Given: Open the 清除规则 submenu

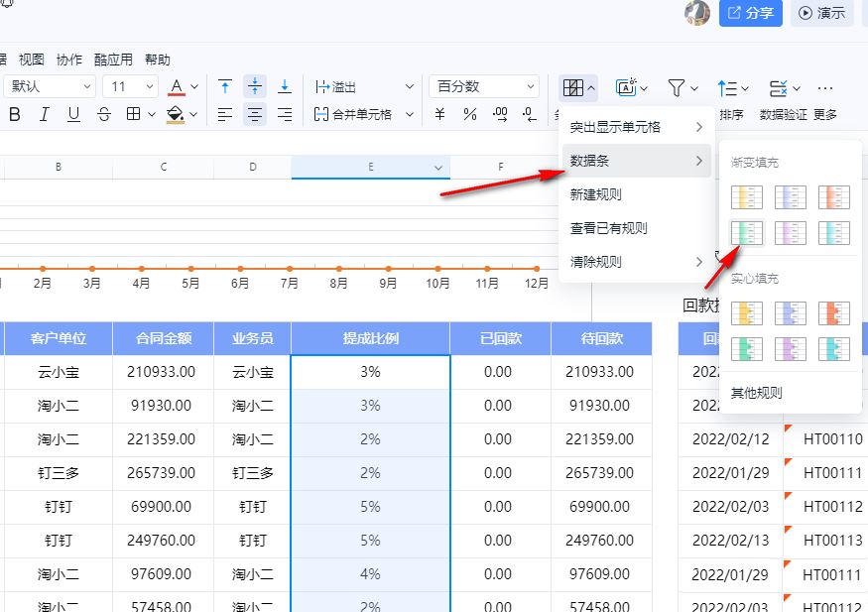Looking at the screenshot, I should click(x=635, y=262).
